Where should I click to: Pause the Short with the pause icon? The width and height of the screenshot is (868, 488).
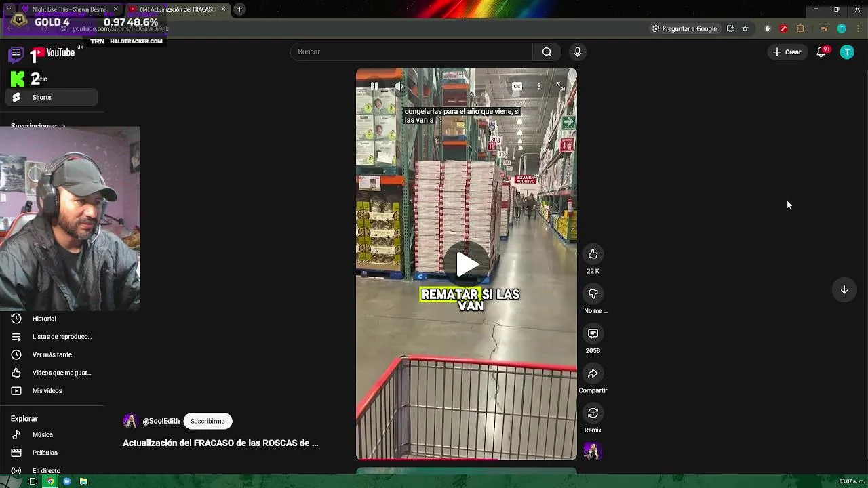pyautogui.click(x=374, y=86)
